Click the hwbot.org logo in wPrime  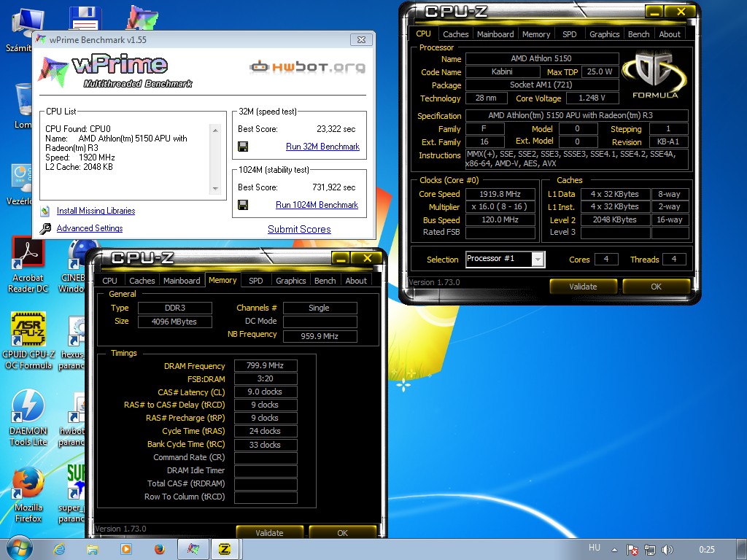tap(307, 66)
